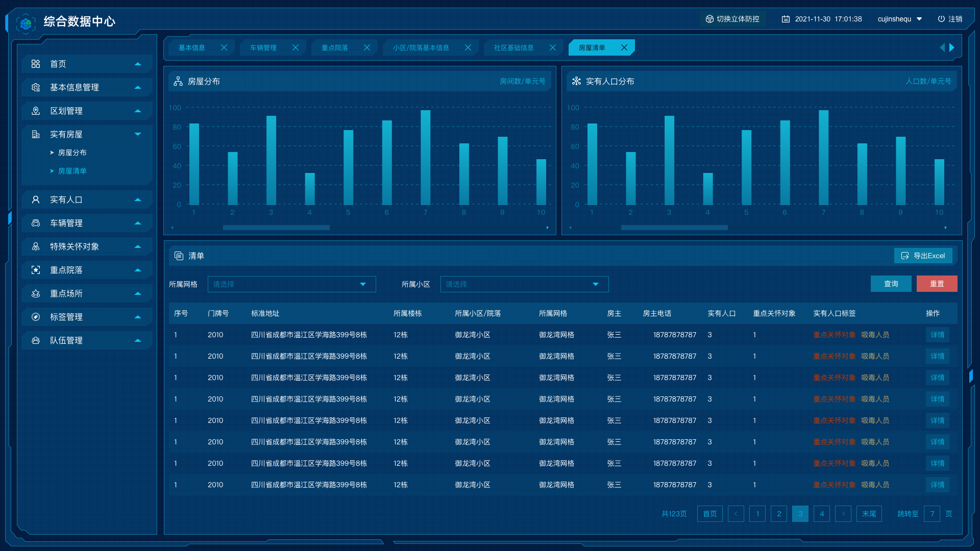Go to page 2 in pagination

tap(779, 514)
